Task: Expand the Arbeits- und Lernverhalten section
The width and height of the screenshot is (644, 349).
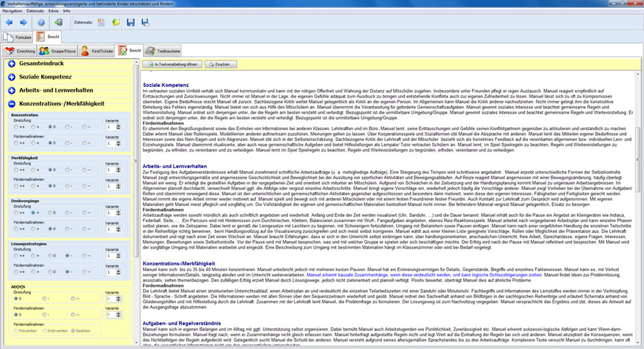Action: [12, 90]
